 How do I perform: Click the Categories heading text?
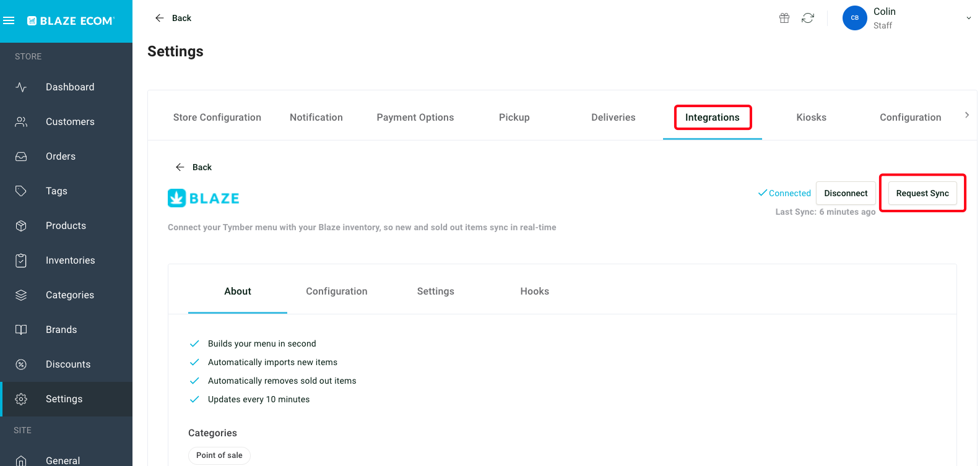212,433
